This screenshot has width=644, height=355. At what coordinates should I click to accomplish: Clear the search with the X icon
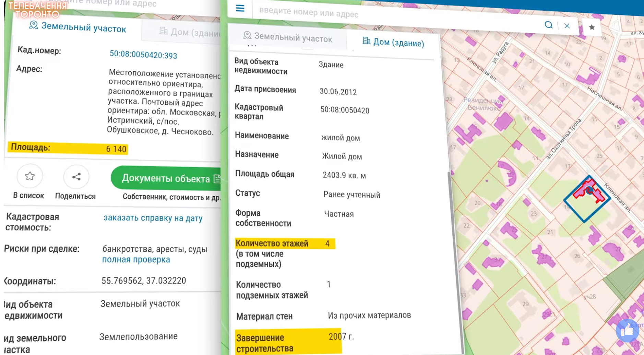point(567,26)
